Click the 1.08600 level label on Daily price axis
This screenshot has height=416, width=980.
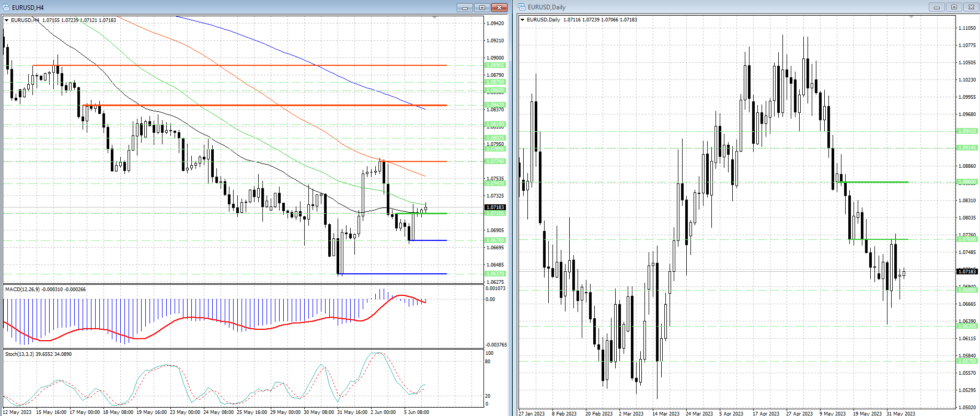[967, 182]
